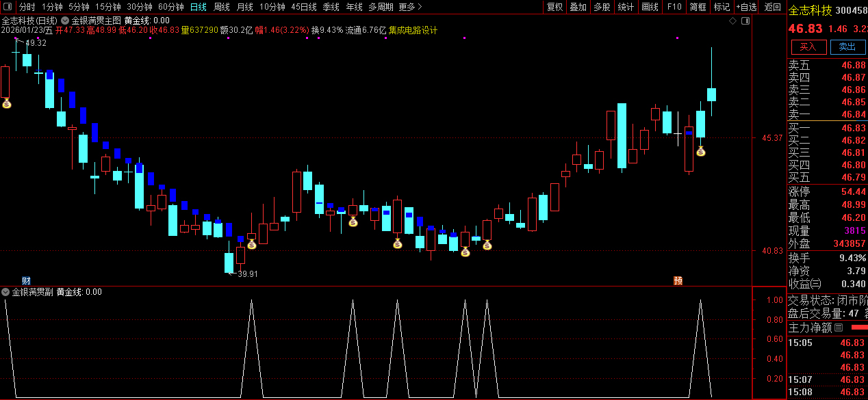Open the 多股 multi-stock view

602,7
